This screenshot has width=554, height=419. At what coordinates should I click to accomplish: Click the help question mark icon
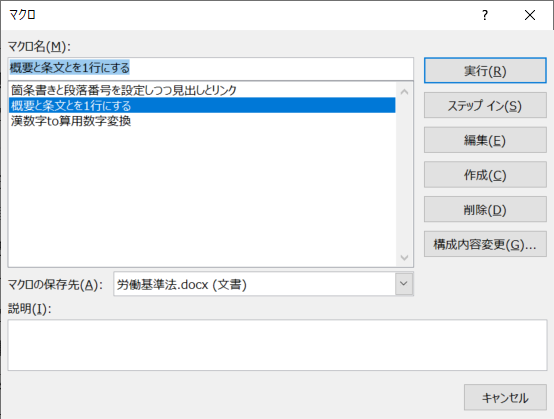tap(485, 15)
